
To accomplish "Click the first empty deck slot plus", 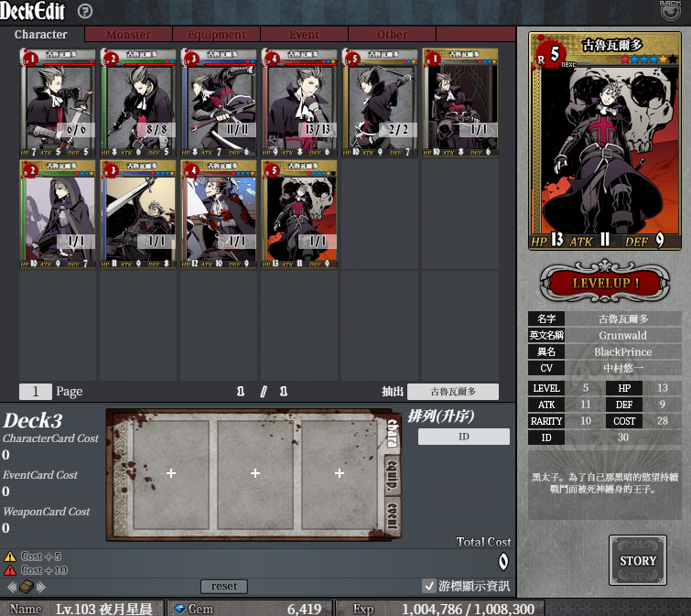I will pyautogui.click(x=171, y=473).
